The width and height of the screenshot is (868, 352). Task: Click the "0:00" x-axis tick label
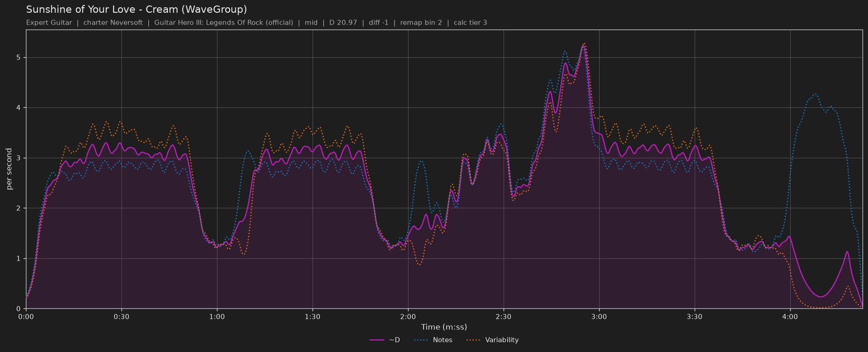tap(26, 317)
